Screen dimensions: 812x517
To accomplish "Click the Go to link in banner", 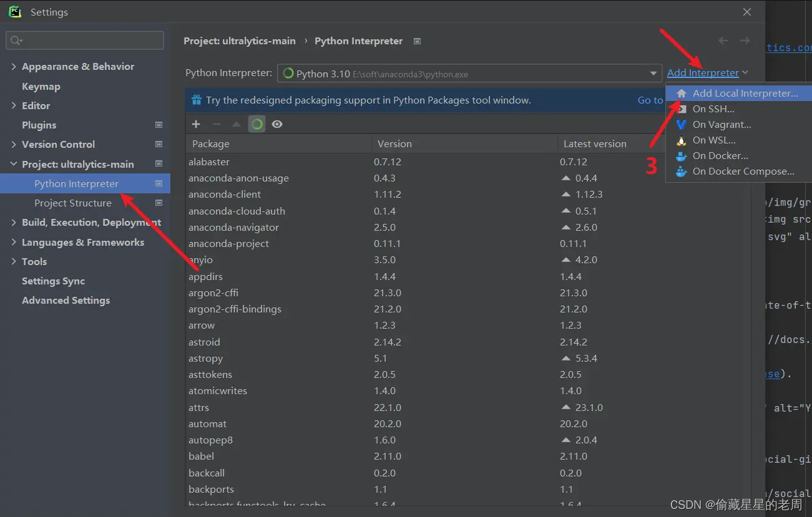I will pos(650,100).
